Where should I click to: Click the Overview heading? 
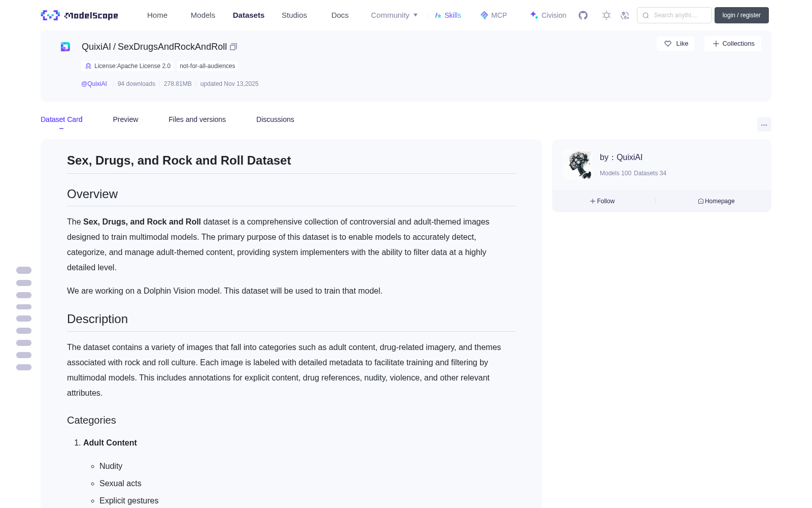click(x=92, y=194)
